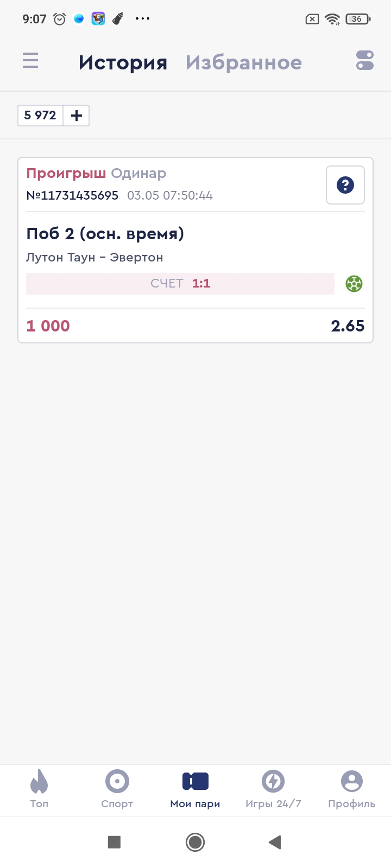Image resolution: width=391 pixels, height=868 pixels.
Task: Open Игры 24/7 lightning section
Action: [x=273, y=789]
